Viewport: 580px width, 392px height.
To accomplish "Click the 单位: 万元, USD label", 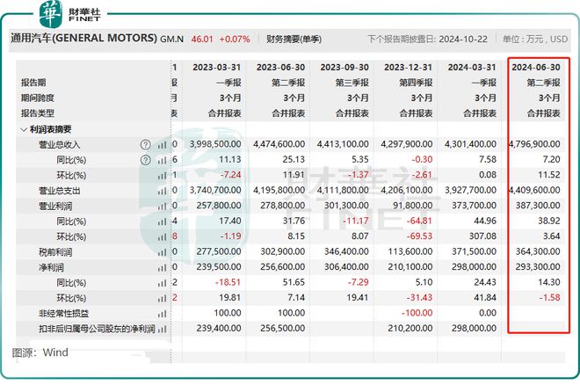I will click(x=535, y=40).
